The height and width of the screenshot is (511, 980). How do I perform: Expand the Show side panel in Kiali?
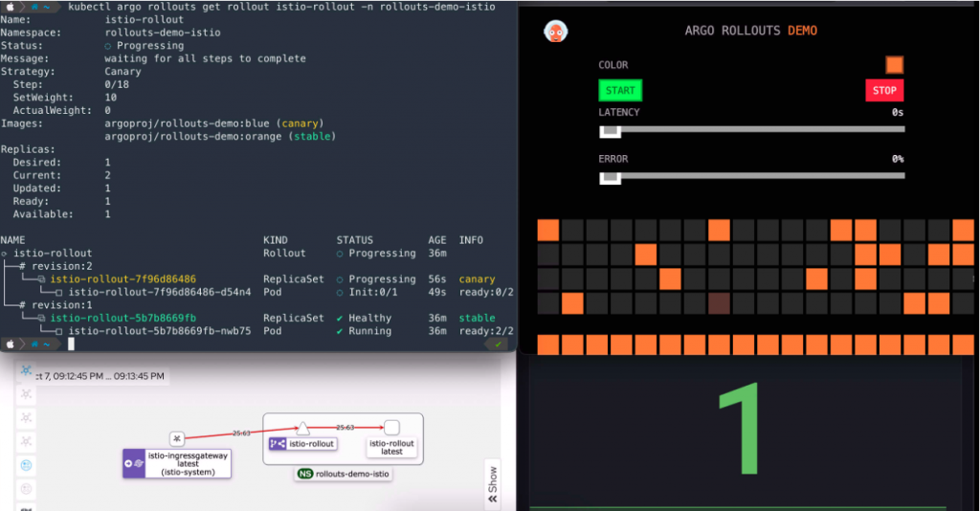point(493,484)
